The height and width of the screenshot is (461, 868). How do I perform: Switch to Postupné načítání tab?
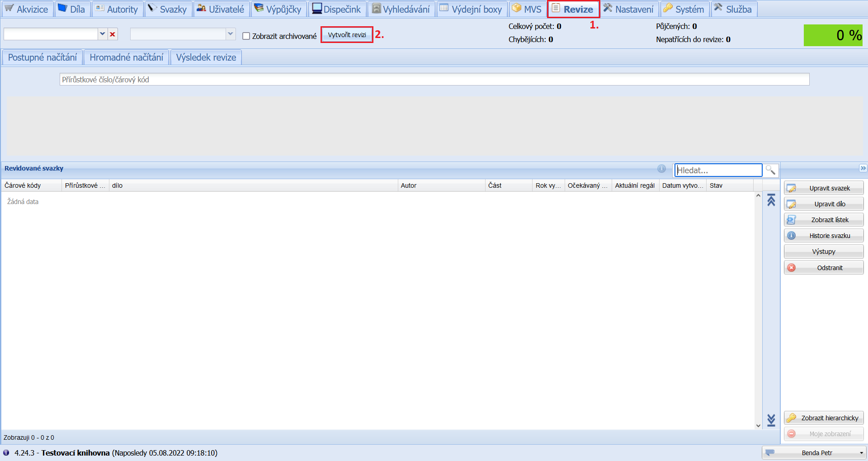42,57
